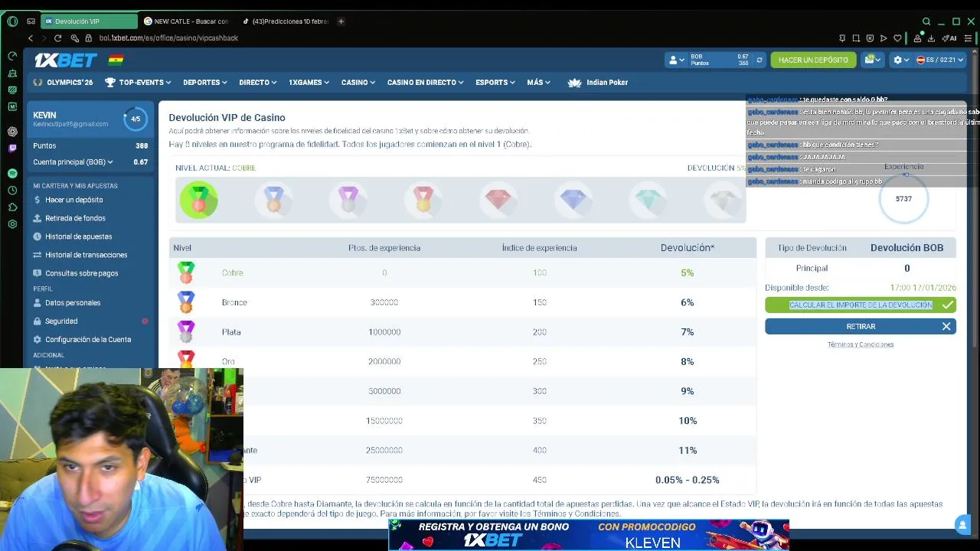This screenshot has height=551, width=980.
Task: Open CASINO EN DIRECTO menu
Action: 425,83
